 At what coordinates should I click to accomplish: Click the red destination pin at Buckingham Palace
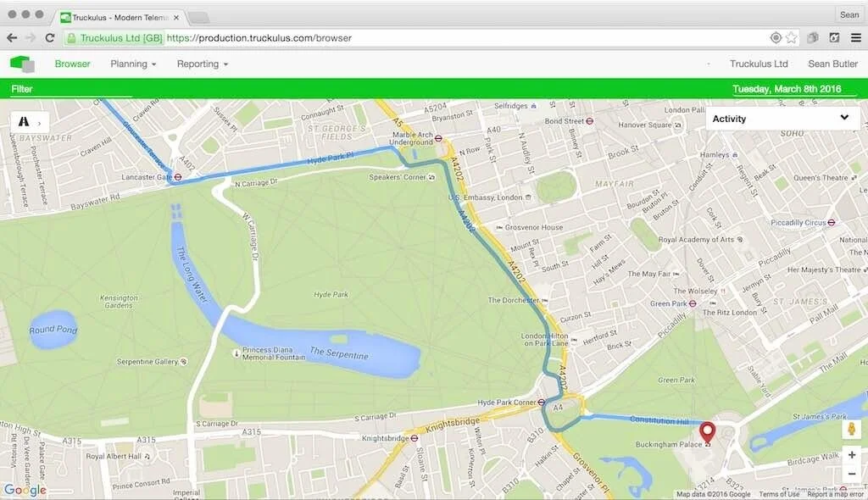click(x=708, y=432)
